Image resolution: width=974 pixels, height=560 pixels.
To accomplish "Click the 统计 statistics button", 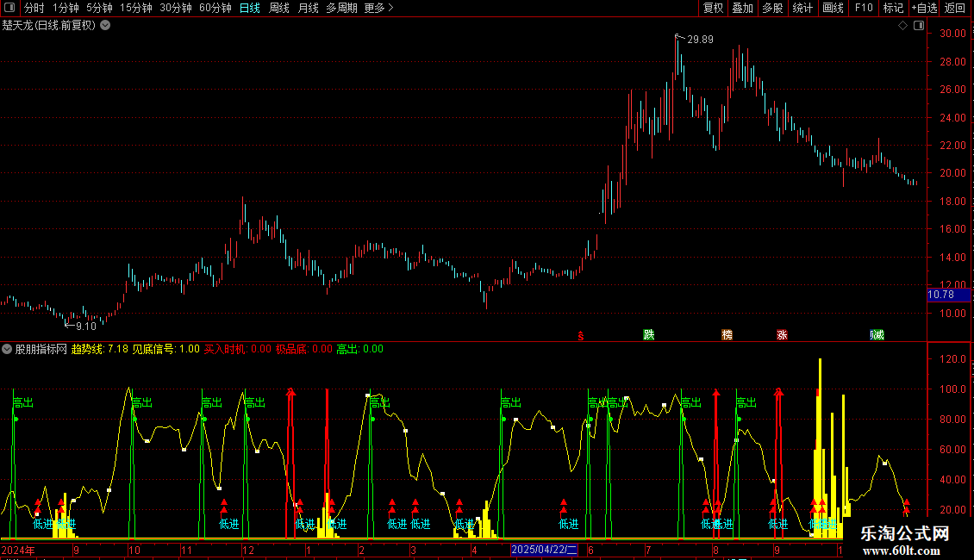I will pos(802,8).
